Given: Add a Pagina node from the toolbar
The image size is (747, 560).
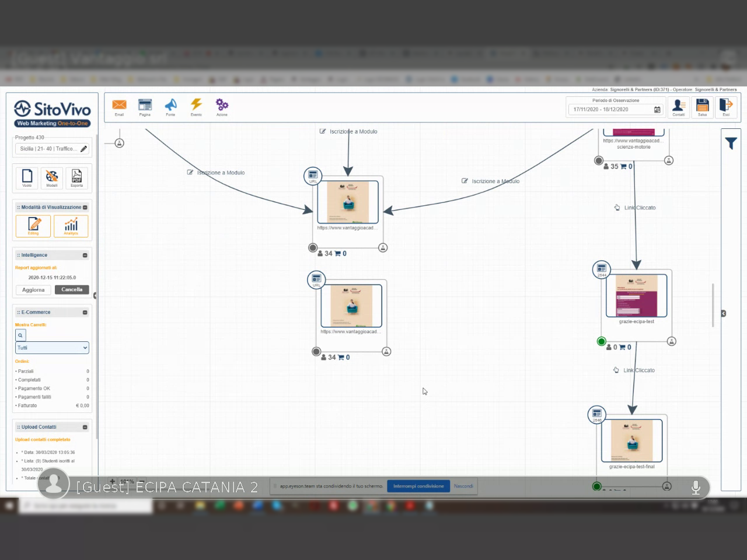Looking at the screenshot, I should [x=145, y=106].
